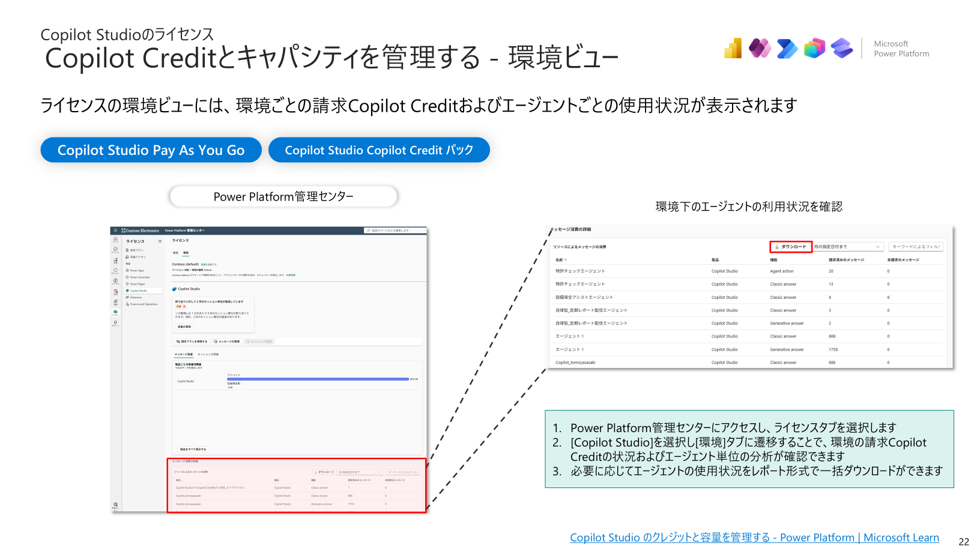Select Copilot Studio in the license navigation
Screen dimensions: 980x551
tap(142, 291)
